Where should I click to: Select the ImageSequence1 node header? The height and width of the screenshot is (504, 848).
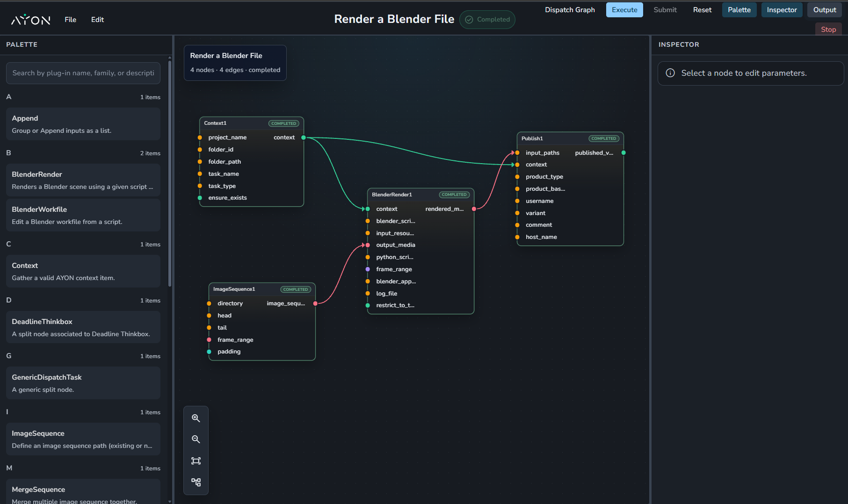point(262,289)
